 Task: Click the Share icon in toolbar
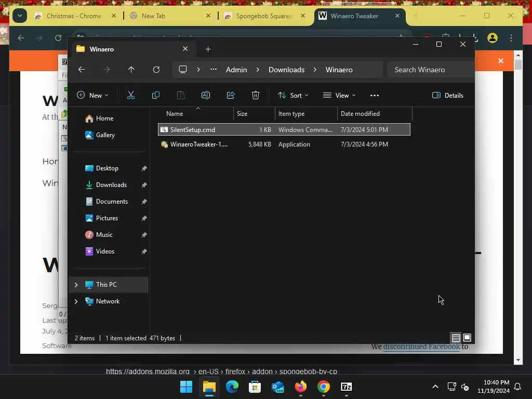coord(231,96)
